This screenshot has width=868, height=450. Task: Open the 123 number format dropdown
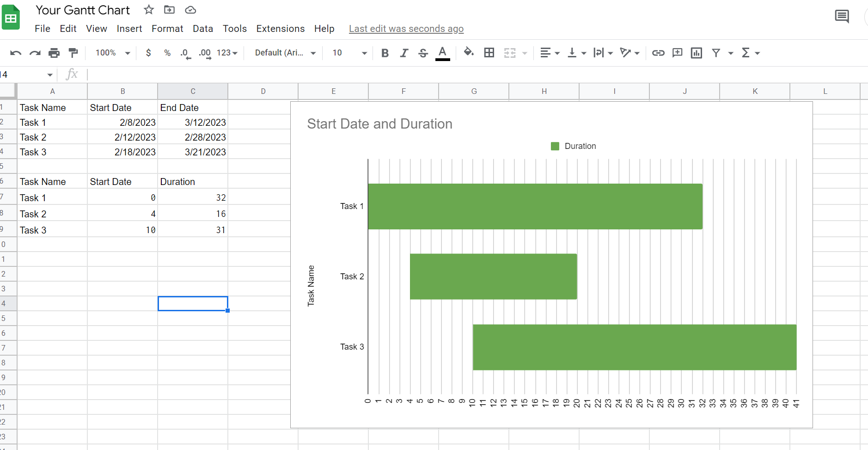coord(227,53)
